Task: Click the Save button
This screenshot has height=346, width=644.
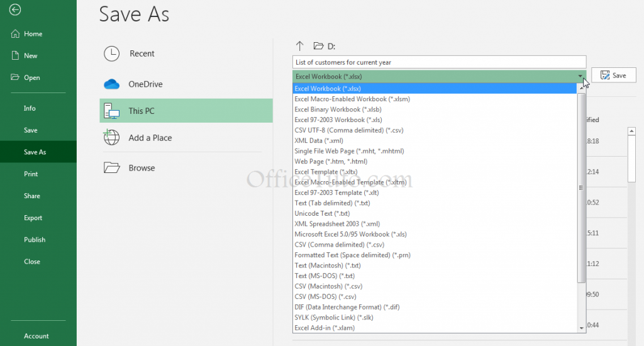Action: coord(613,75)
